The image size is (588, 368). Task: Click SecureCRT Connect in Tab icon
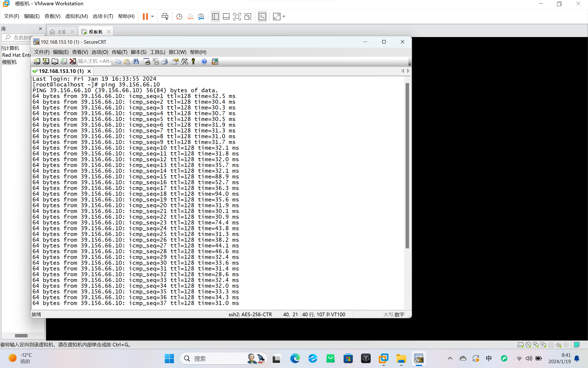(55, 61)
